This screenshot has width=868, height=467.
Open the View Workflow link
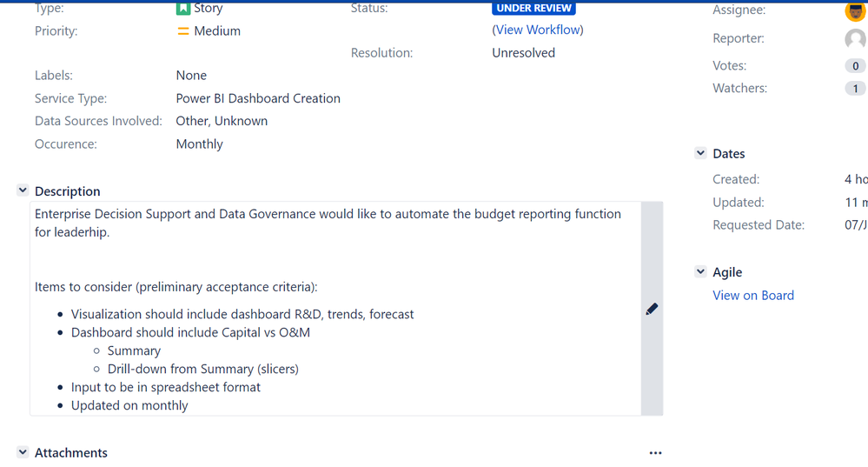538,30
